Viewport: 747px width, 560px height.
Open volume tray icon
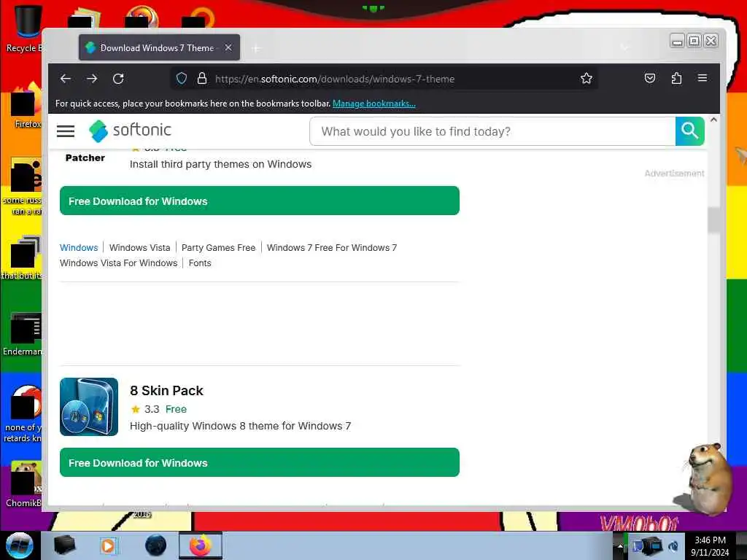673,546
